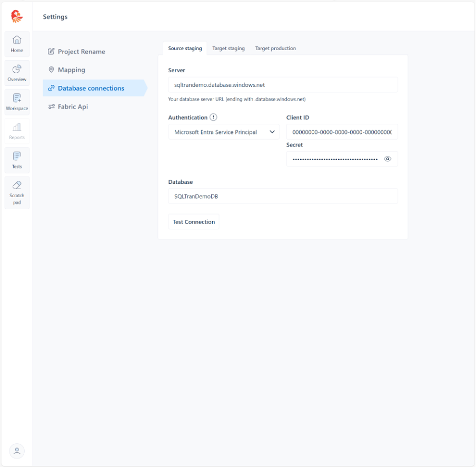Switch to the Target staging tab
Screen dimensions: 476x467
click(229, 48)
